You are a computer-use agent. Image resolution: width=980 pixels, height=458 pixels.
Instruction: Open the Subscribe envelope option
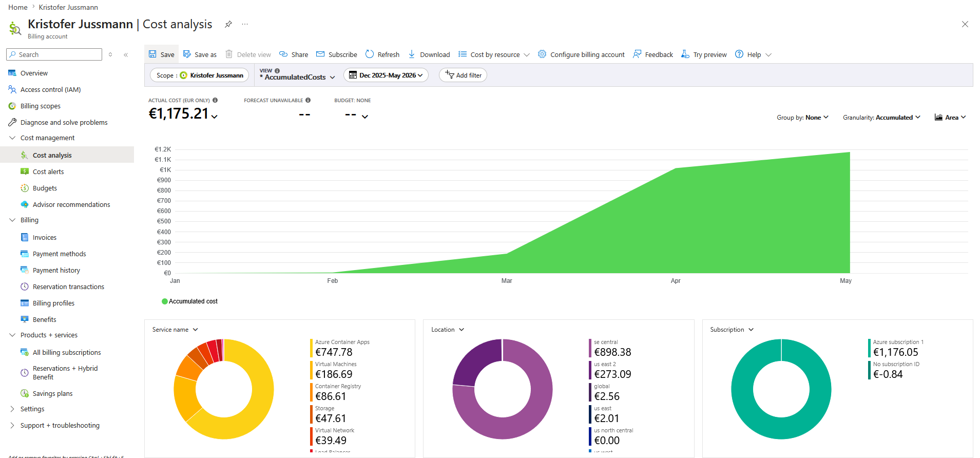pos(337,54)
